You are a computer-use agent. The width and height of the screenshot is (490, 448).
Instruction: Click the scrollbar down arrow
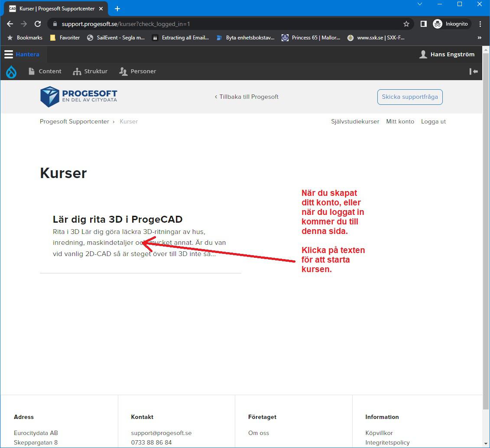pos(486,444)
